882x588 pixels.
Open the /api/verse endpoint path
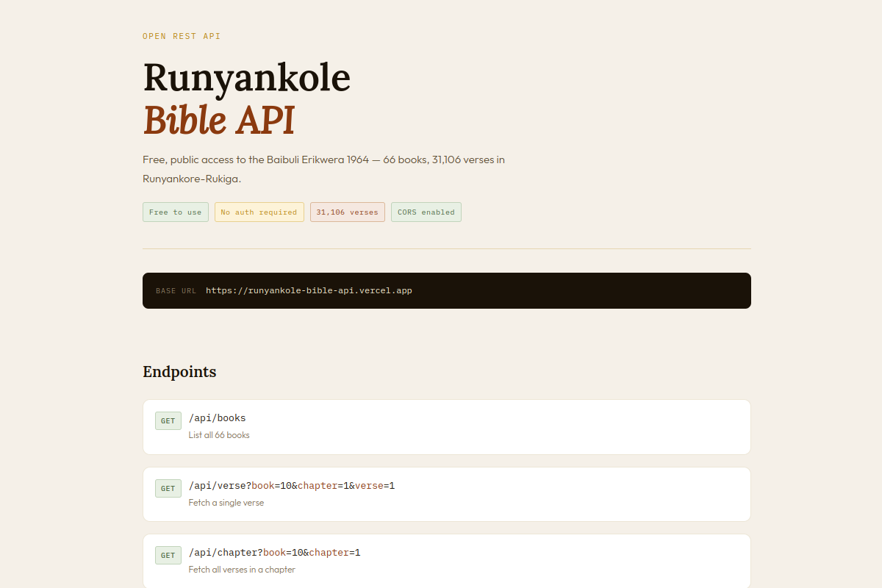click(x=292, y=486)
